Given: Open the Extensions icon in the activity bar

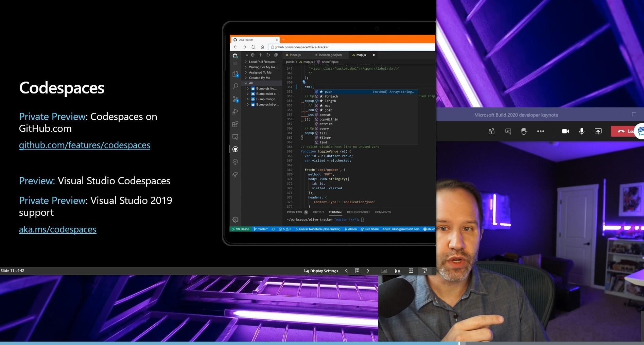Looking at the screenshot, I should (x=235, y=124).
